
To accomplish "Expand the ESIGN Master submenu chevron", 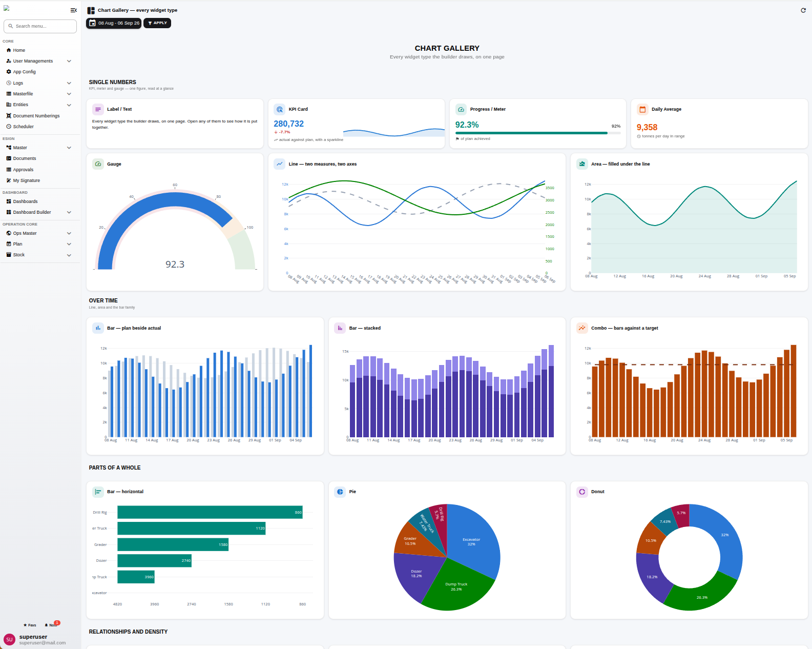I will point(69,148).
